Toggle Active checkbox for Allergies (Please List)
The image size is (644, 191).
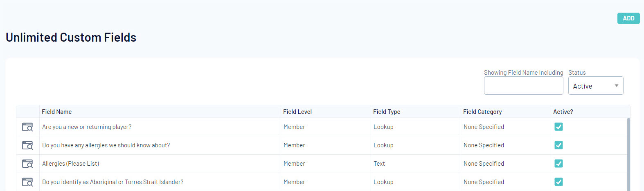(558, 164)
